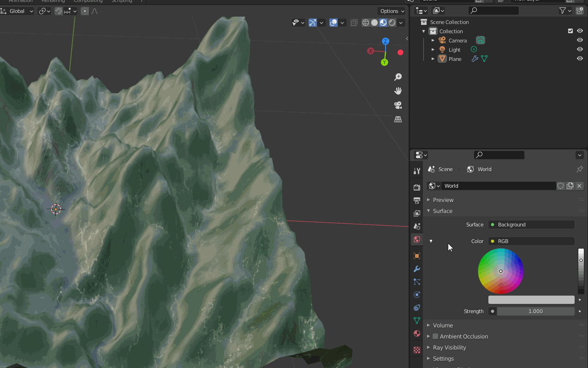The width and height of the screenshot is (588, 368).
Task: Unlink the World datablock
Action: pyautogui.click(x=579, y=186)
